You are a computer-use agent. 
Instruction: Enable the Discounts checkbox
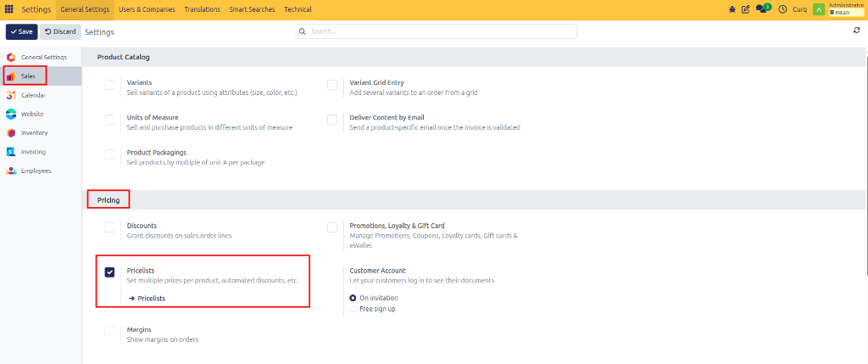(109, 227)
